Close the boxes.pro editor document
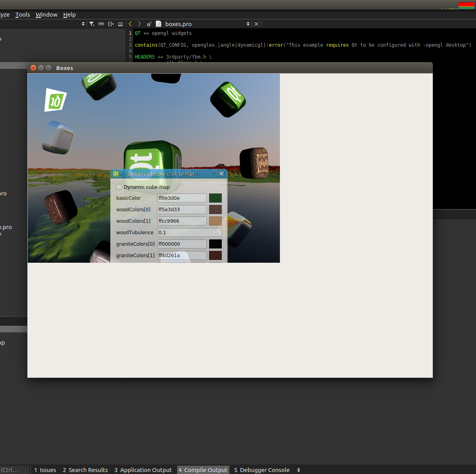 (257, 24)
